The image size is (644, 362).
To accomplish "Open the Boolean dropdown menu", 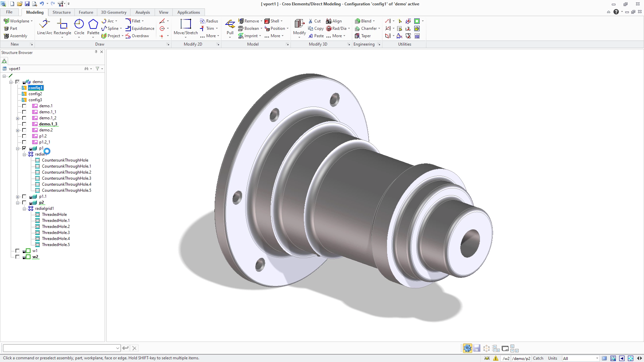I will point(261,28).
